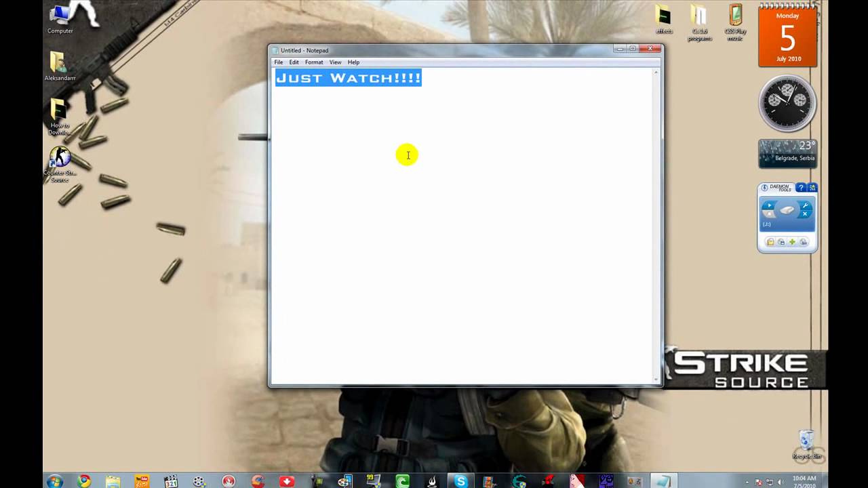This screenshot has width=868, height=488.
Task: Click the Daemon Tools gadget settings icon beside help
Action: [x=812, y=188]
